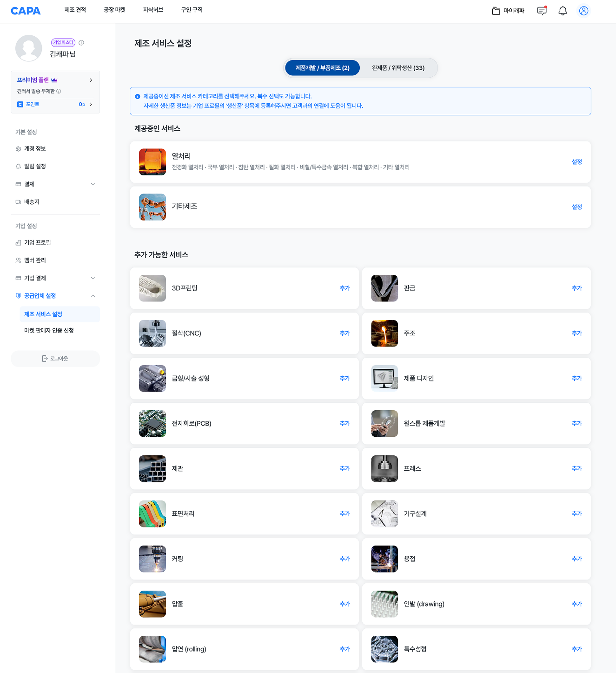Switch to 완제품 / 위탁생산 (33) tab
Viewport: 616px width, 673px height.
pos(398,68)
